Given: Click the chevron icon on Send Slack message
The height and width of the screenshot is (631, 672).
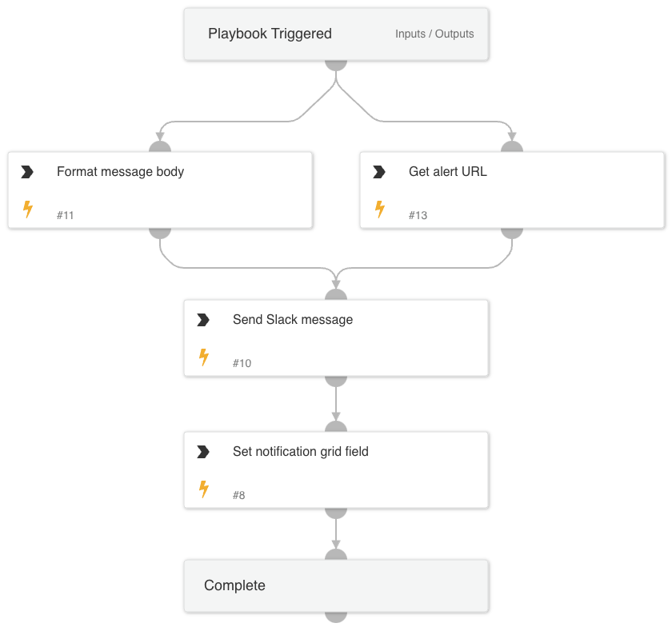Looking at the screenshot, I should [203, 320].
